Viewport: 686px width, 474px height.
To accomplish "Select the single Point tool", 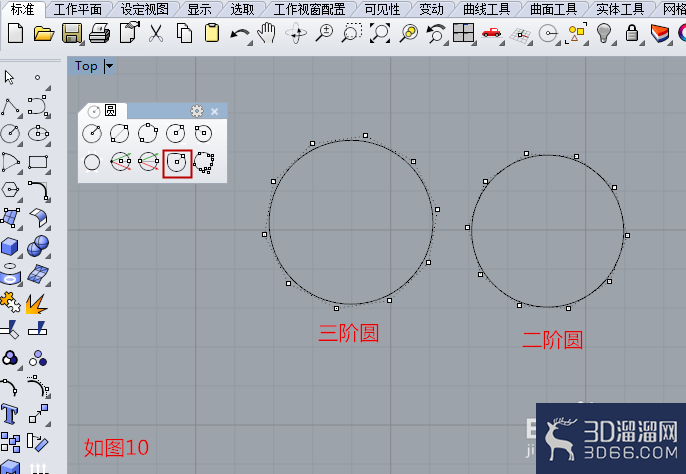I will (38, 77).
